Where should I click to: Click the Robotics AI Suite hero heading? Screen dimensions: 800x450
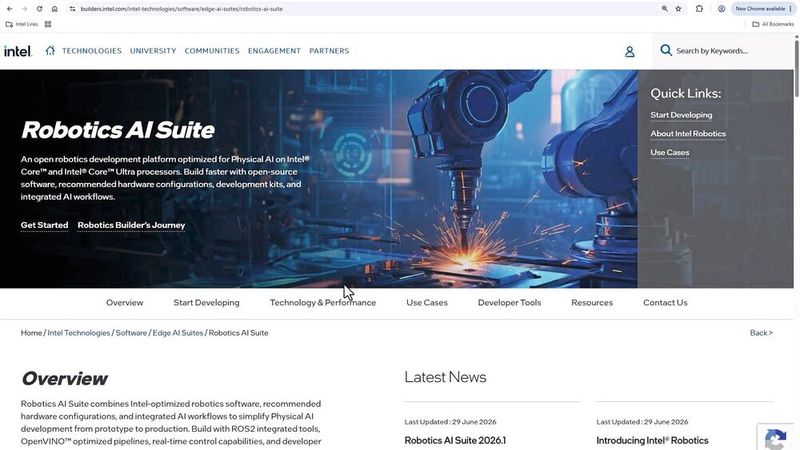coord(118,130)
